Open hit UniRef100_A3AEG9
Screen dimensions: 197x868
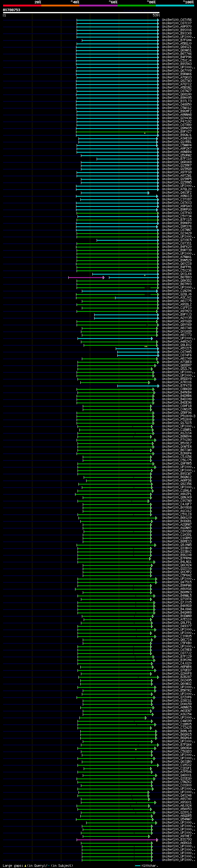(176, 139)
